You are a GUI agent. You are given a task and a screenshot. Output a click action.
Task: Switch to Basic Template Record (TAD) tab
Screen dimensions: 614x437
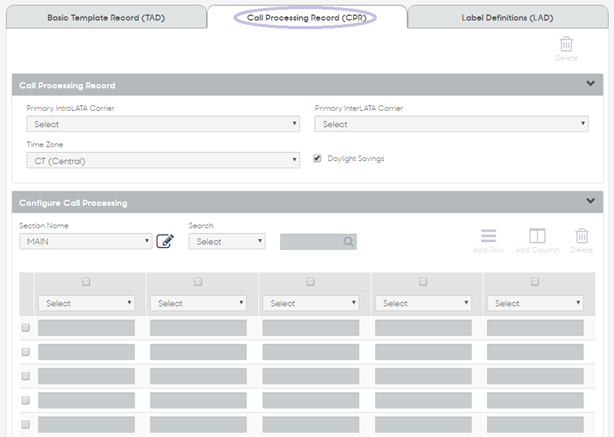coord(106,18)
